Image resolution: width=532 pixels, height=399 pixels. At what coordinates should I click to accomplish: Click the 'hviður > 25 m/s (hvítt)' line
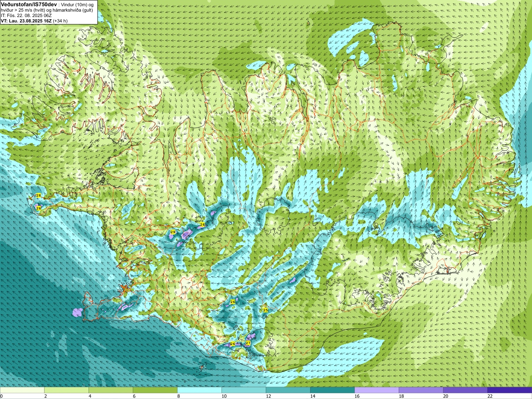pos(24,10)
